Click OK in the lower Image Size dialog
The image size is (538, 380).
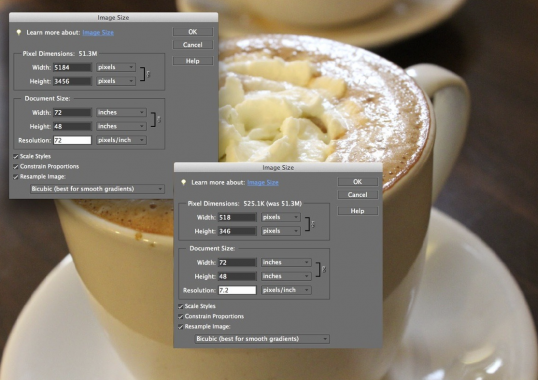358,182
